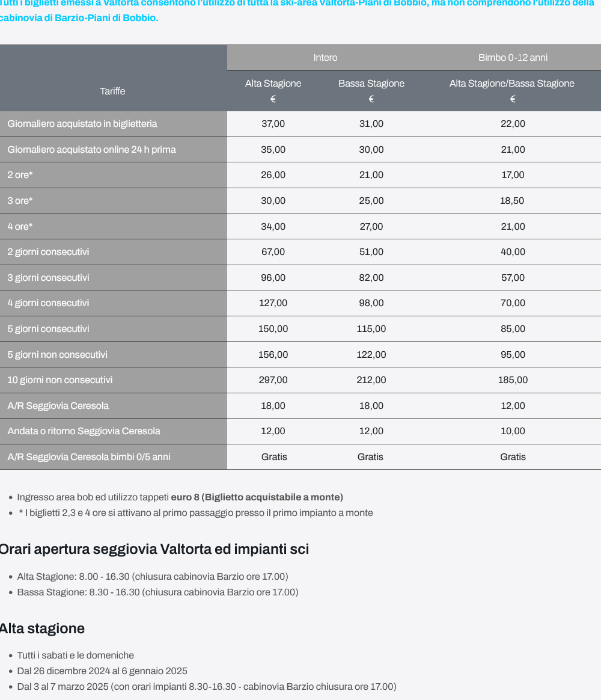Click heading "Orari apertura seggiovia Valtorta ed impianti sci"

[154, 549]
